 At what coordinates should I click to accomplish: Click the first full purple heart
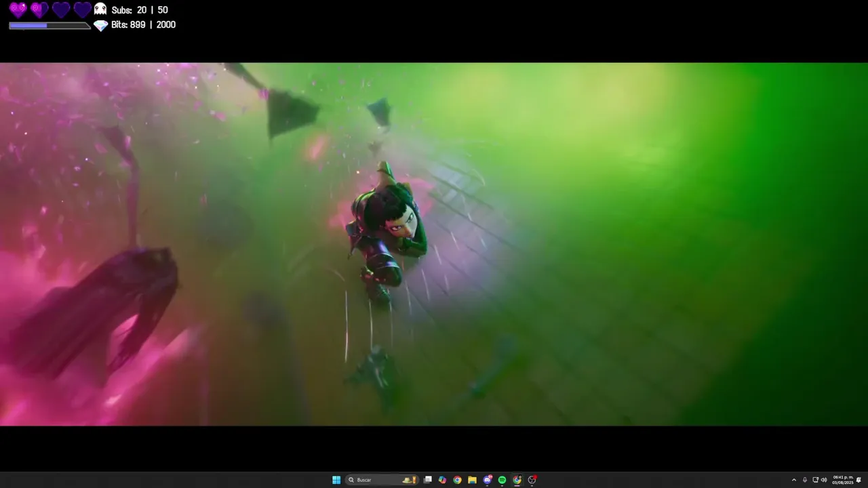(x=18, y=9)
